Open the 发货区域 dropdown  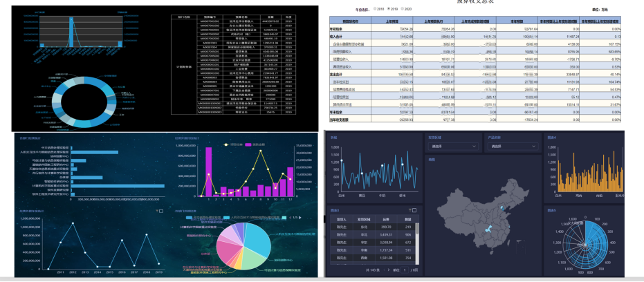(x=452, y=147)
